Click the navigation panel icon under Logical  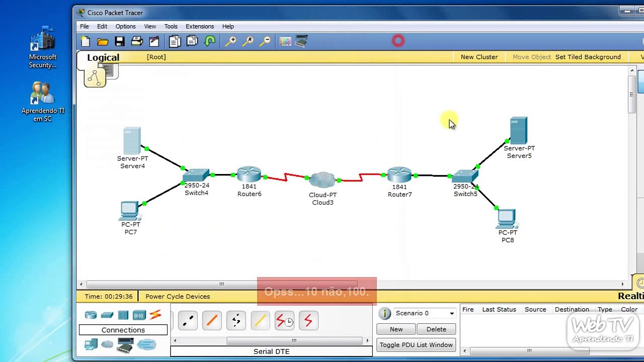tap(95, 77)
